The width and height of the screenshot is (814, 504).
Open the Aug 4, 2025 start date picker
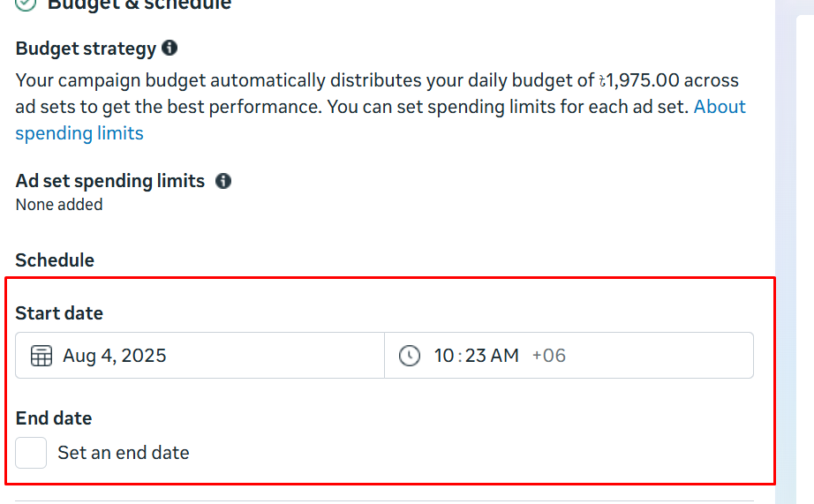tap(115, 356)
